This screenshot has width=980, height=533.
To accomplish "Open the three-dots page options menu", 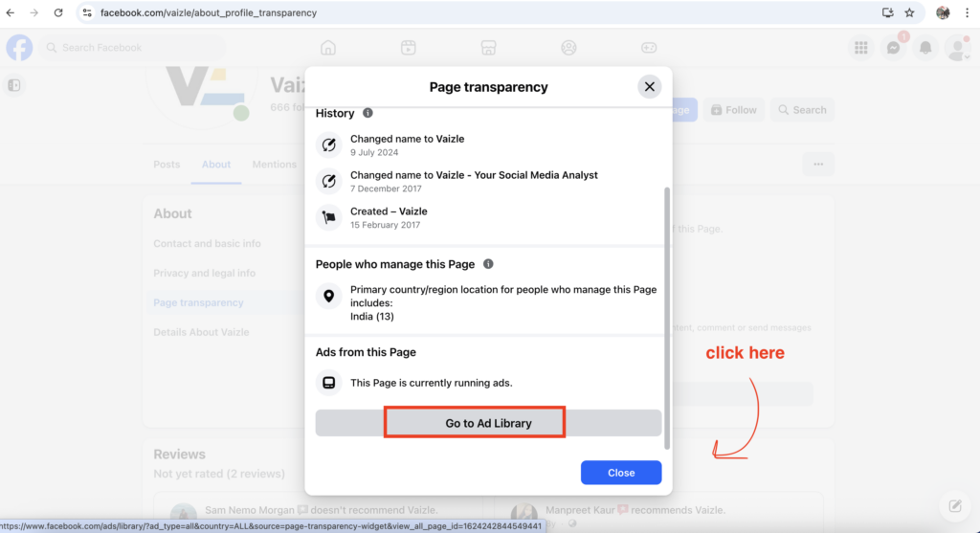I will [x=818, y=165].
